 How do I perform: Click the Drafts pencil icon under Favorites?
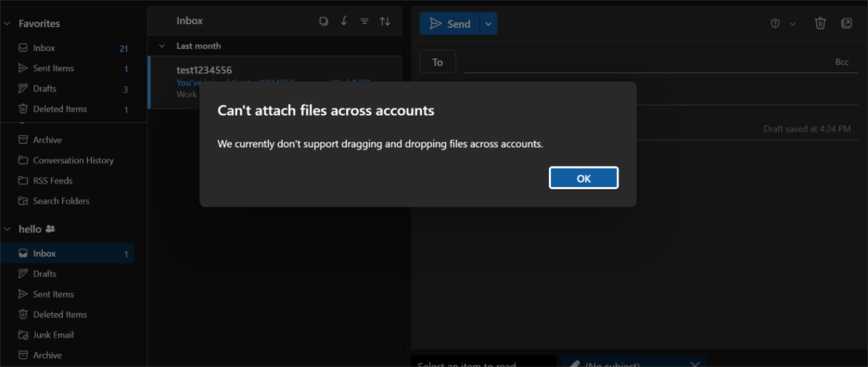point(22,89)
